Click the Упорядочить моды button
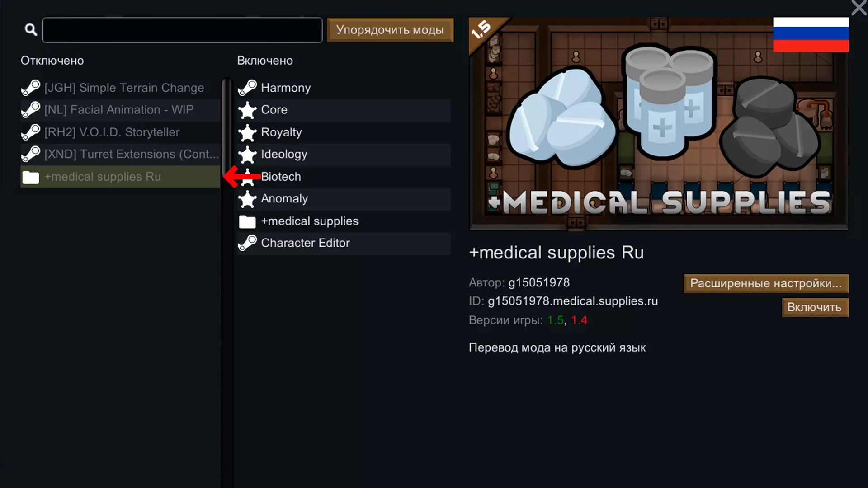This screenshot has width=868, height=488. tap(390, 30)
